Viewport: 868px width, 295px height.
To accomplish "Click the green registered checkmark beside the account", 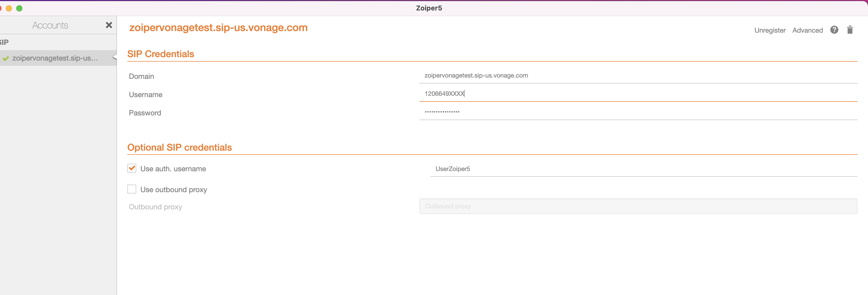I will [x=5, y=58].
